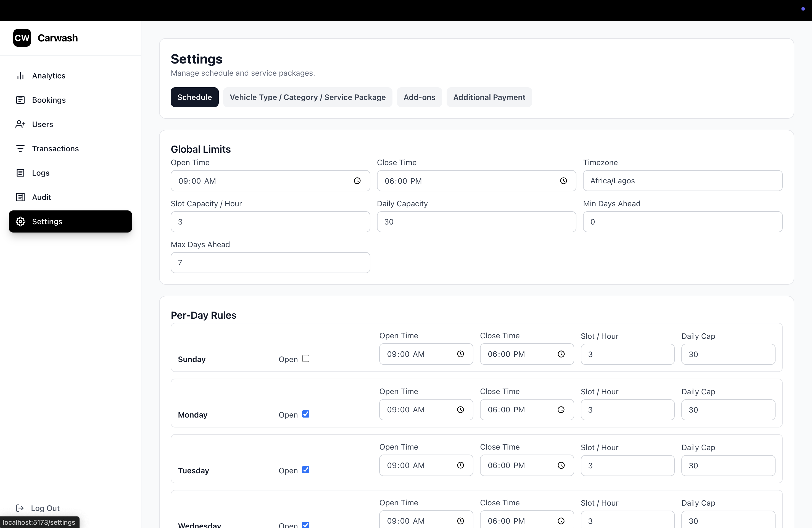
Task: Click the Transactions filter icon
Action: (x=20, y=148)
